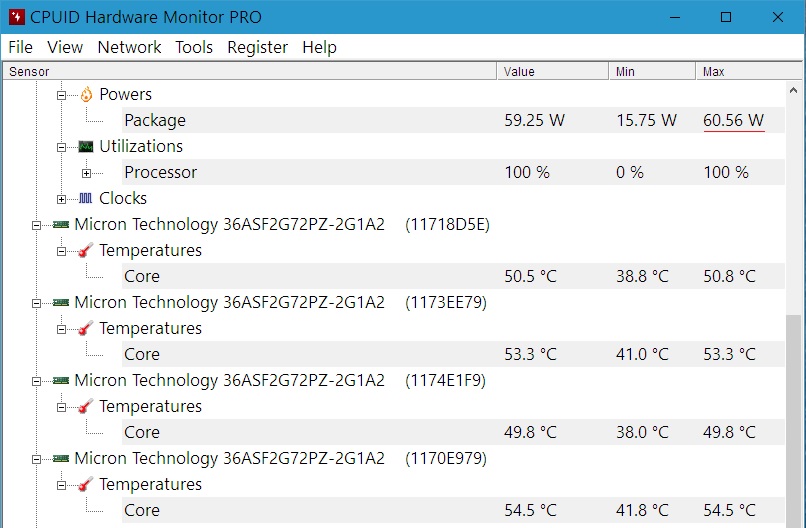Expand the Processor utilization node
Viewport: 806px width, 528px height.
pos(87,172)
